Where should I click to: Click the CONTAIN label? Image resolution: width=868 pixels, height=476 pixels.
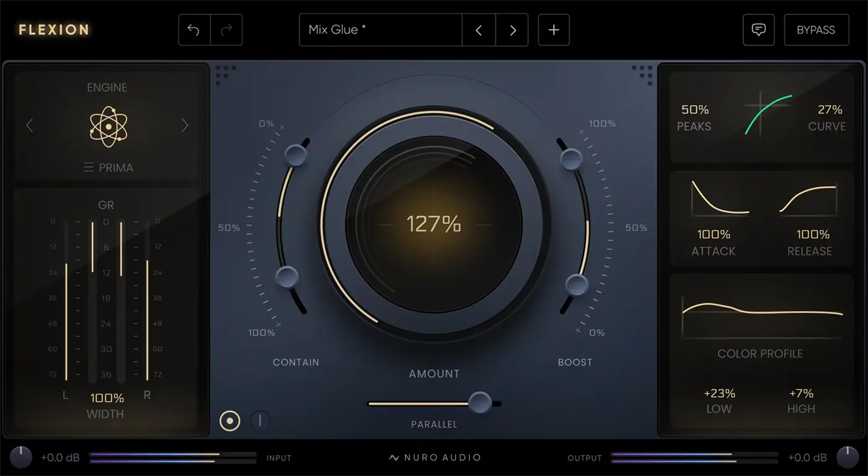pos(296,362)
